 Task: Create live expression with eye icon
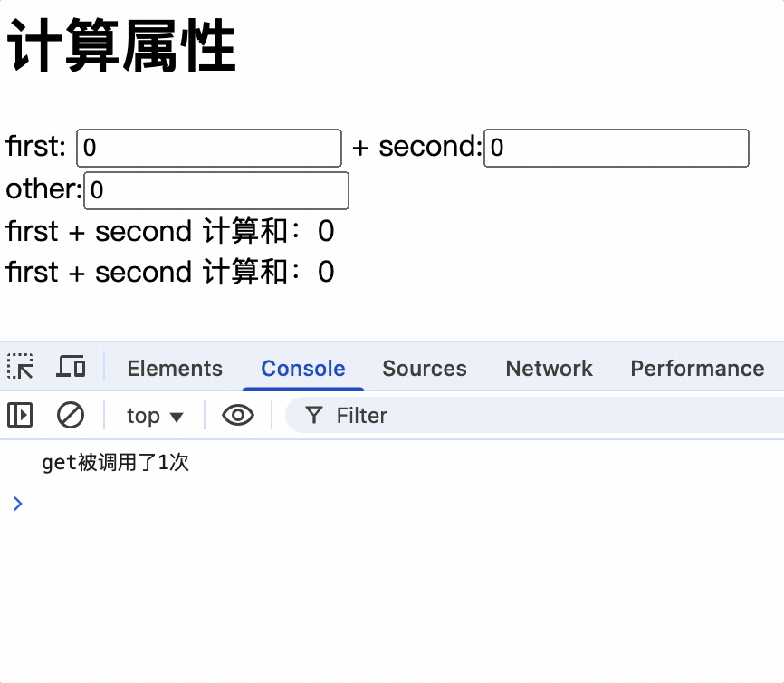pos(238,415)
